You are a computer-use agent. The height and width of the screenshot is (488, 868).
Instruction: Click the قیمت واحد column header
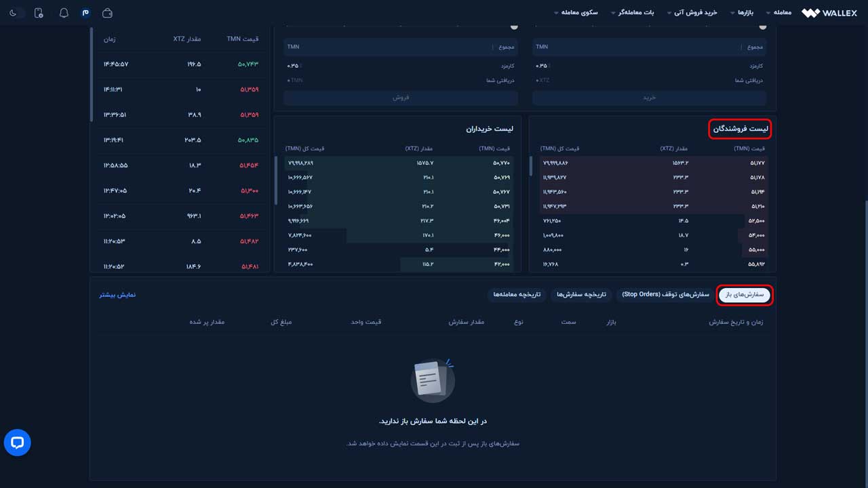click(366, 322)
